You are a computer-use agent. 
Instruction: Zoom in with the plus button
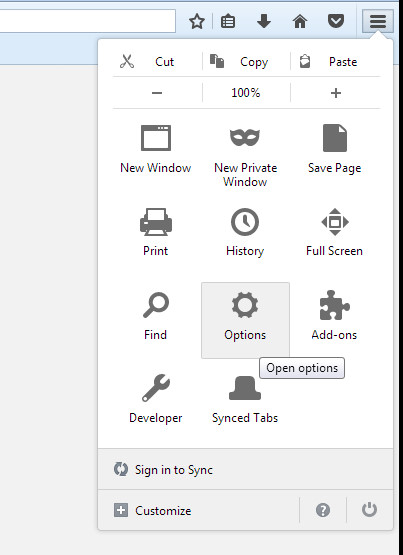336,93
